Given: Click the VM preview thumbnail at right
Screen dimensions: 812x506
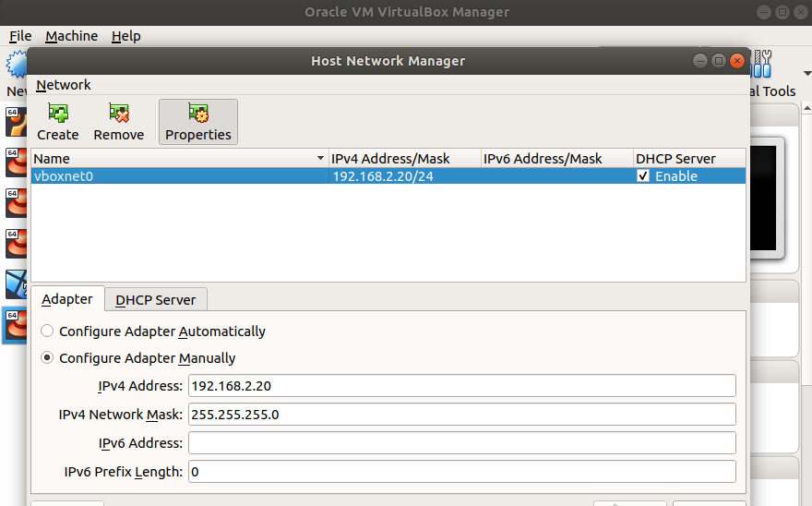Looking at the screenshot, I should coord(765,199).
